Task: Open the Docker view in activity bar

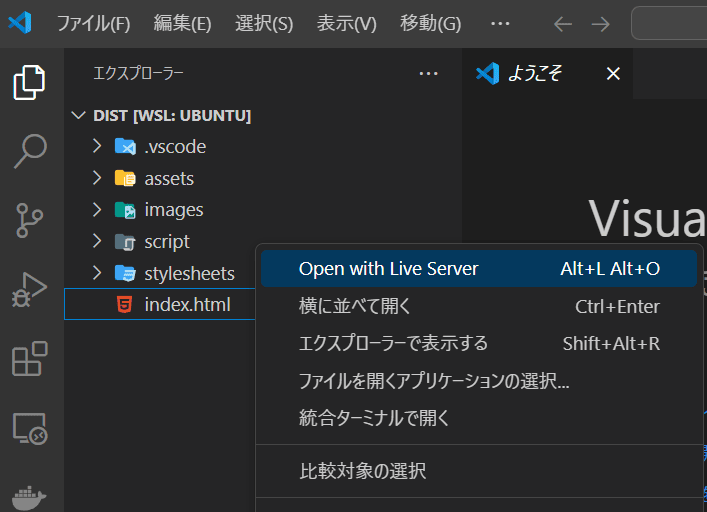Action: point(29,498)
